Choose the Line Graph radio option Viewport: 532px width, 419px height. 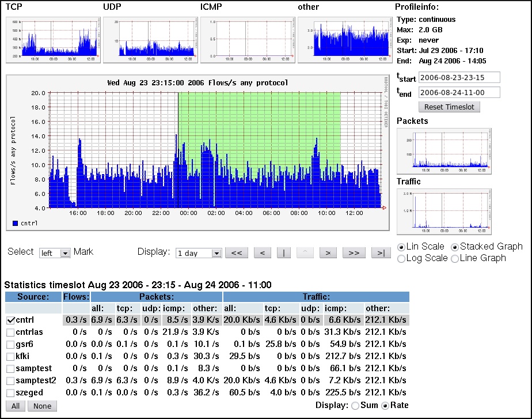pyautogui.click(x=455, y=259)
